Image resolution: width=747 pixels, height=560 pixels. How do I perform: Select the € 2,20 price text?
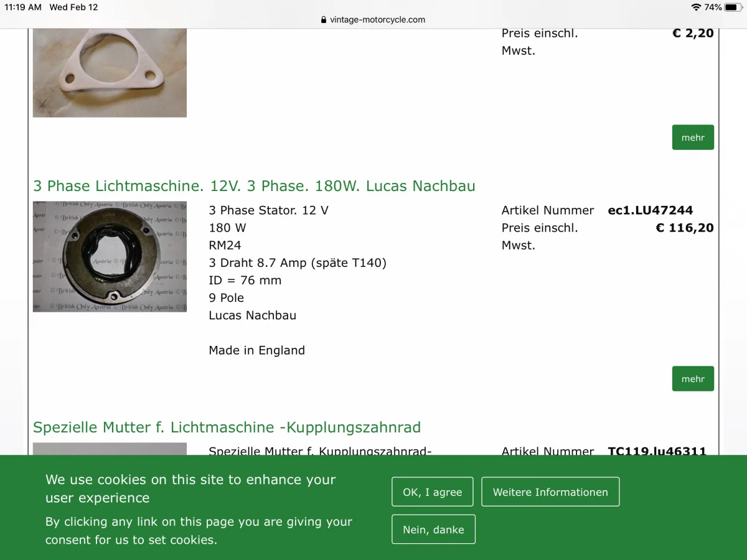(x=693, y=34)
